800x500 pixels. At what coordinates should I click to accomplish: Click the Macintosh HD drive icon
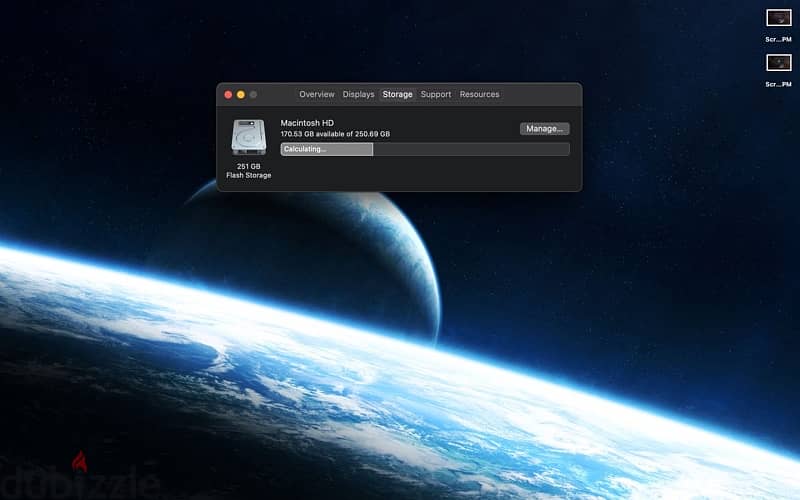coord(248,137)
